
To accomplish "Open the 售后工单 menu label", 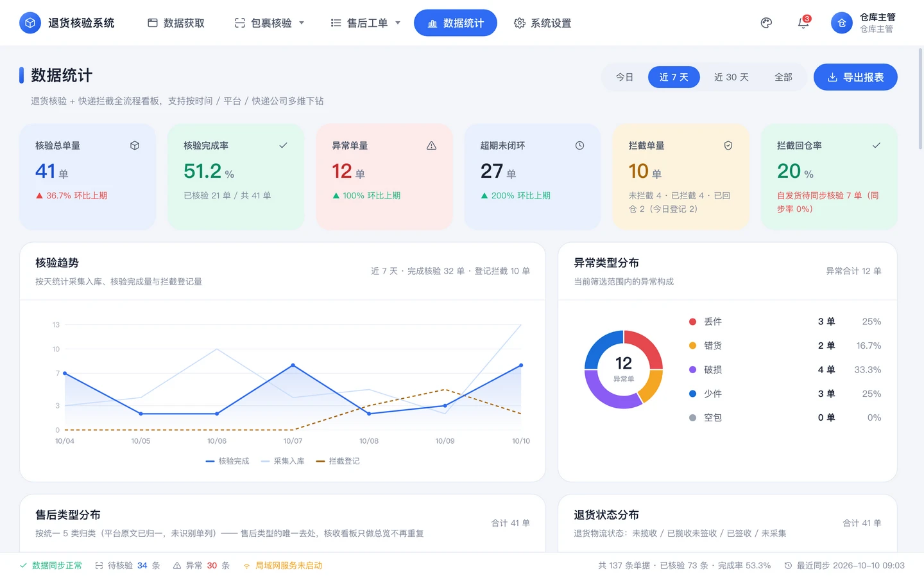I will (x=367, y=23).
